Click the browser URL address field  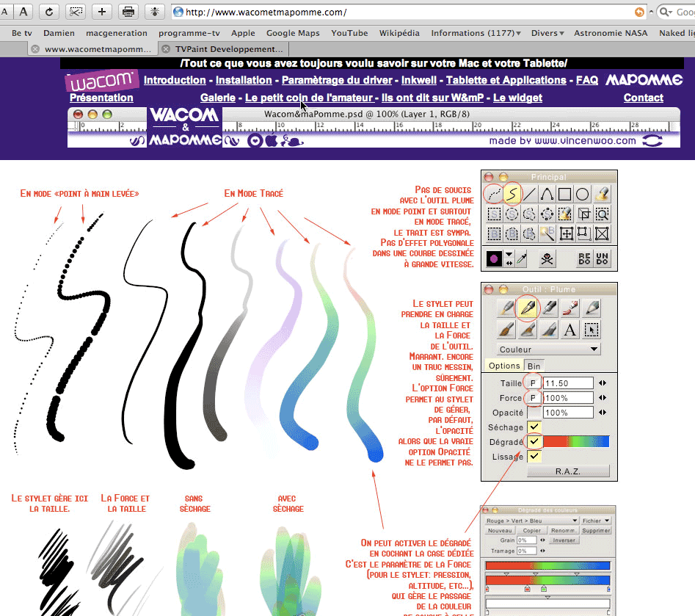(x=410, y=12)
